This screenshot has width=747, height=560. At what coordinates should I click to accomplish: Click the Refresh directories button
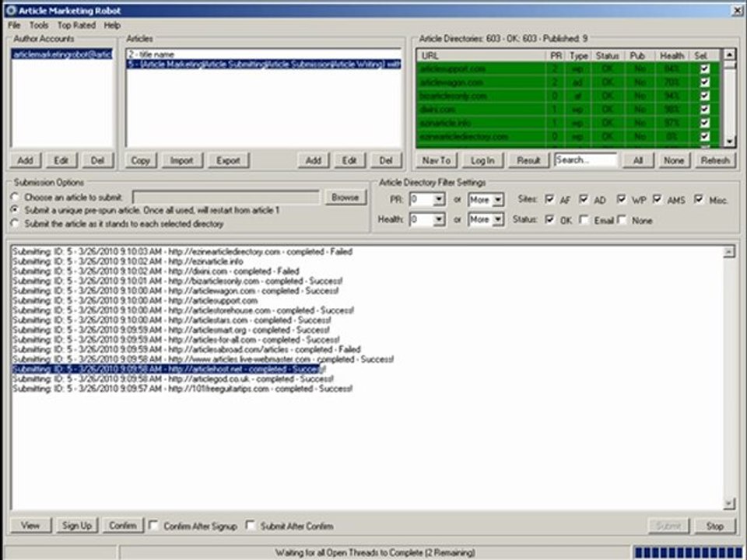click(715, 160)
